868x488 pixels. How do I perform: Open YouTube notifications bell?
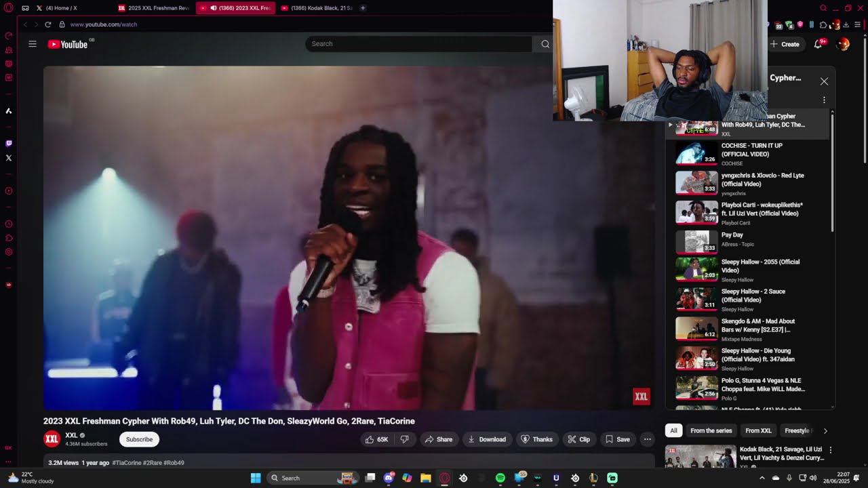pos(818,44)
